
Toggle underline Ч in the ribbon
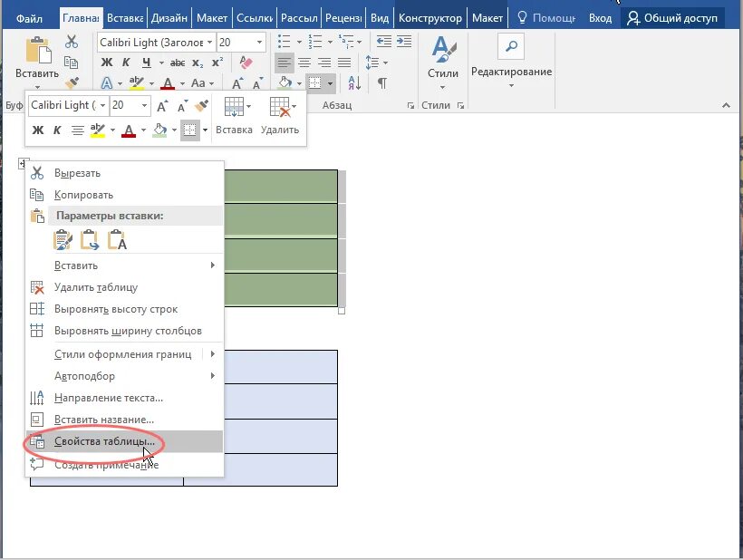[x=147, y=63]
